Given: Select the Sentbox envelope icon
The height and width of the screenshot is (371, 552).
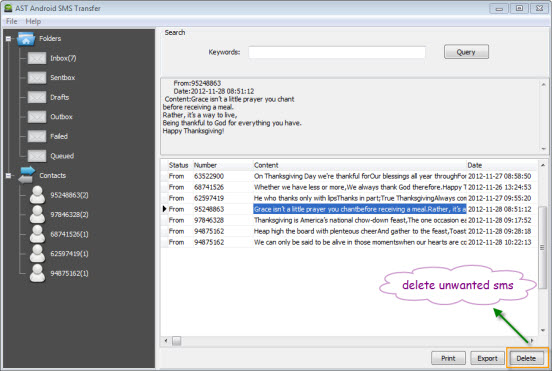Looking at the screenshot, I should 37,77.
